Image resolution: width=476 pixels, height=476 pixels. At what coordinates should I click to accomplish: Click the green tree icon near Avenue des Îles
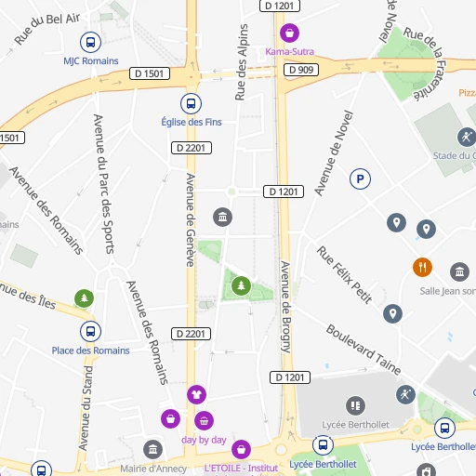click(84, 298)
